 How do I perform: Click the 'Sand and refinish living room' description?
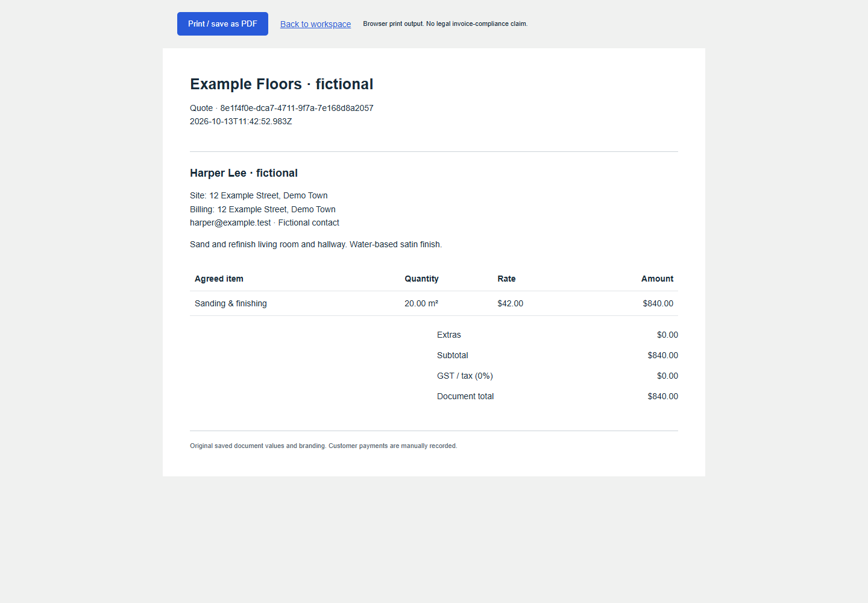point(316,244)
